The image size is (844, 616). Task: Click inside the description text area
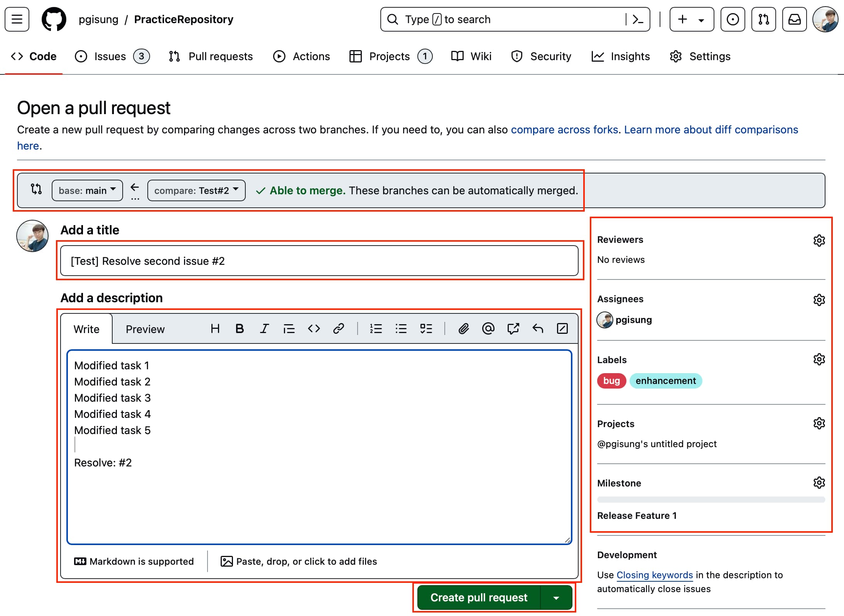coord(319,447)
